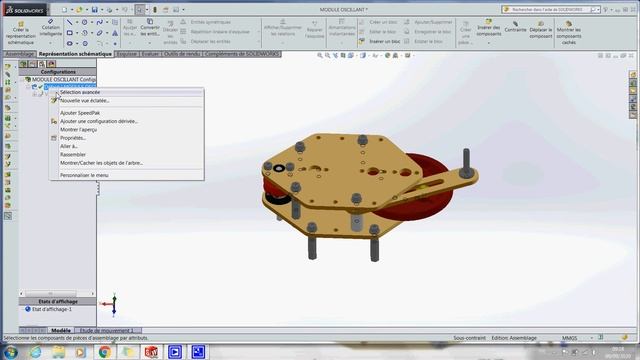Click Déplacer le composant tool
Screen dimensions: 640x360
(540, 30)
